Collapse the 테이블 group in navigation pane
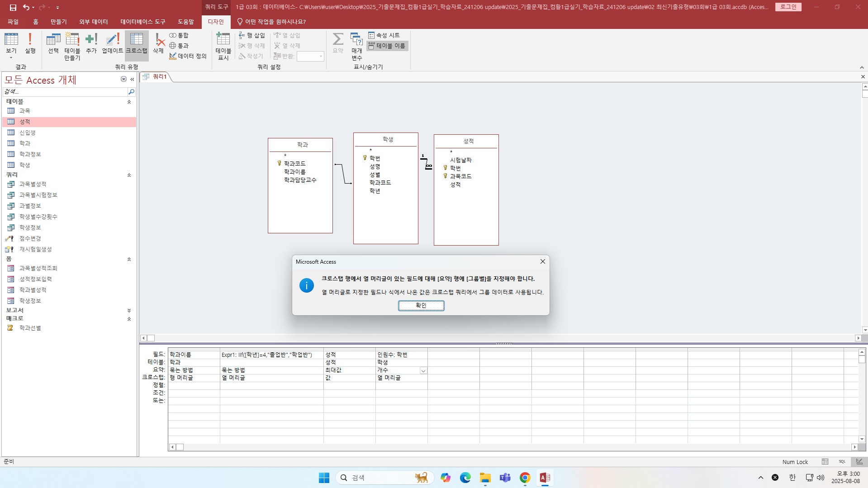Image resolution: width=868 pixels, height=488 pixels. click(x=129, y=102)
